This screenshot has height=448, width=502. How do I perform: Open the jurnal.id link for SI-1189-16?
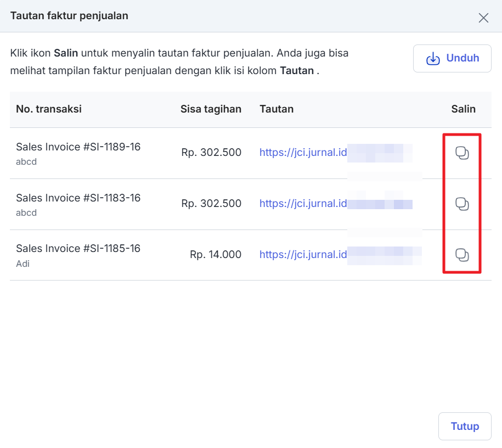(x=303, y=153)
